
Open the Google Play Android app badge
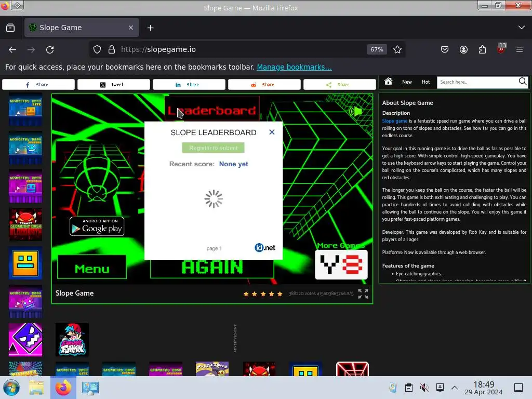(x=97, y=227)
